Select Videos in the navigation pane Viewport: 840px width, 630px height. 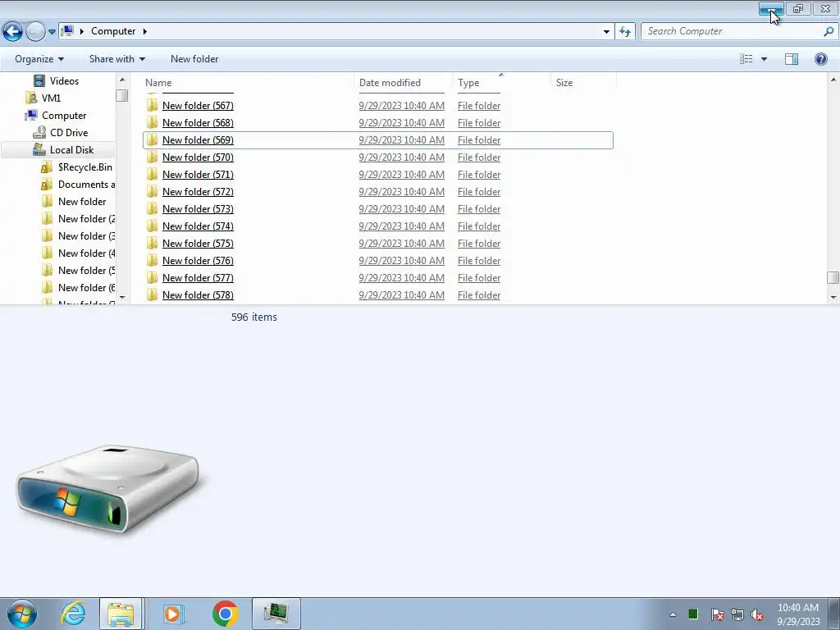pyautogui.click(x=64, y=81)
